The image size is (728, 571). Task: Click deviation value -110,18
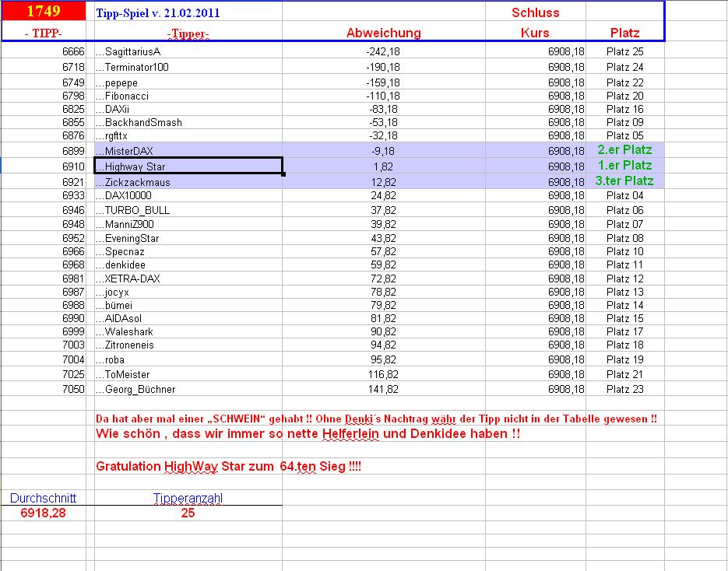(384, 96)
